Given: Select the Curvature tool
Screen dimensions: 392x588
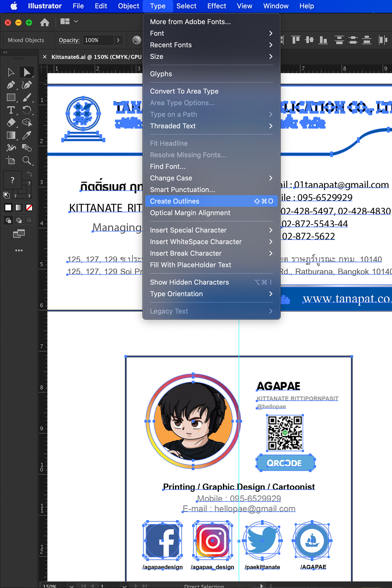Looking at the screenshot, I should tap(27, 85).
